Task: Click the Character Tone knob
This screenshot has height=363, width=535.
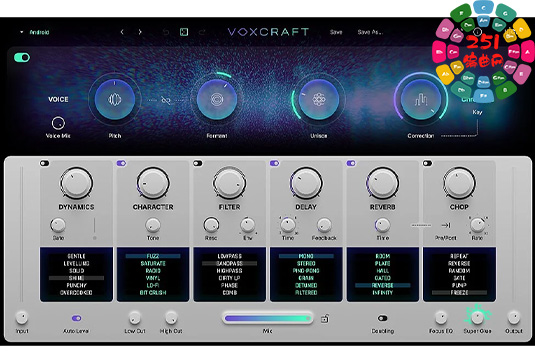Action: 153,225
